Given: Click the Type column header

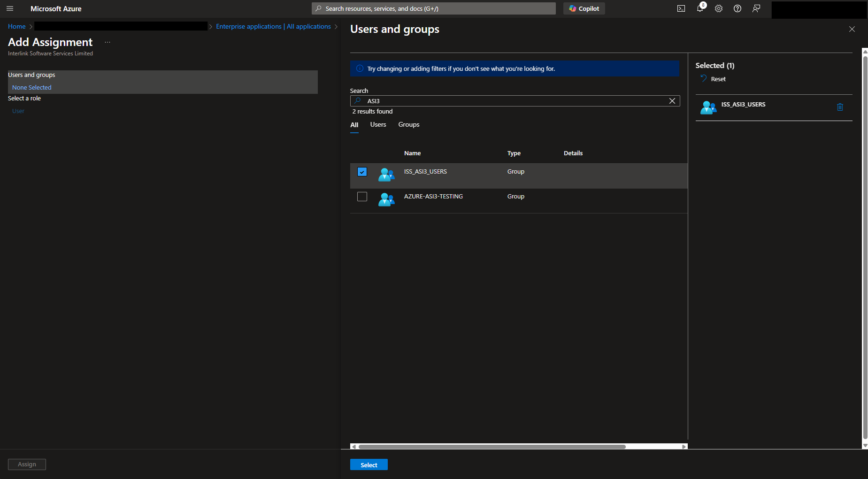Looking at the screenshot, I should [514, 153].
